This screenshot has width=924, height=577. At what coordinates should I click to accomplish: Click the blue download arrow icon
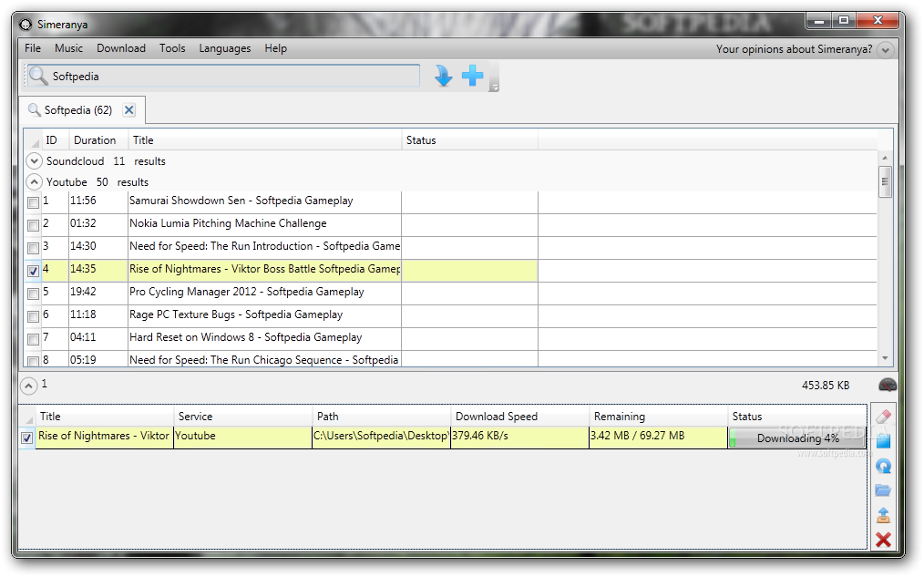click(443, 76)
